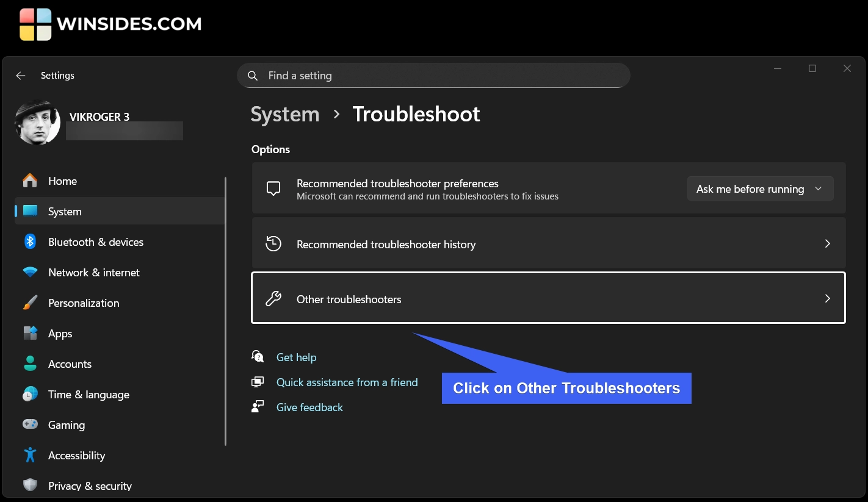Click the Settings back arrow icon
Image resolution: width=868 pixels, height=502 pixels.
[21, 76]
